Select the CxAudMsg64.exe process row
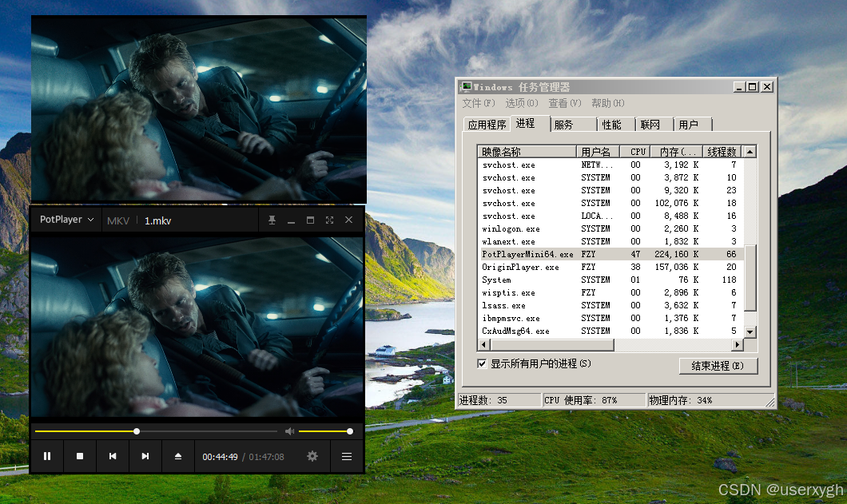 pos(610,331)
